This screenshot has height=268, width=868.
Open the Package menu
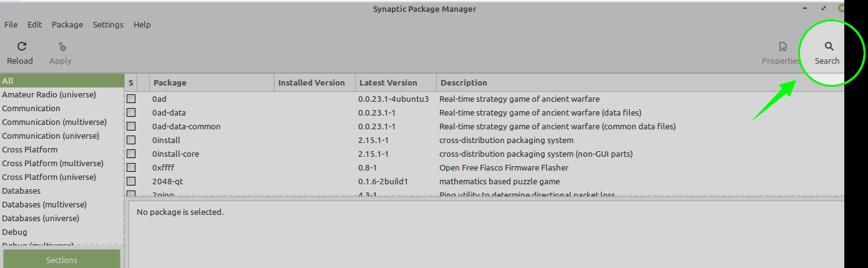[67, 24]
